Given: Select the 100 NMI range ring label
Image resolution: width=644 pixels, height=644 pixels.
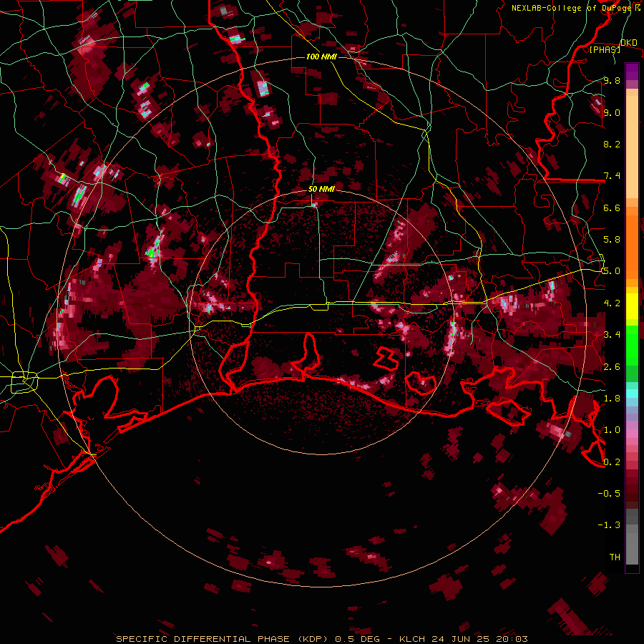Looking at the screenshot, I should (x=321, y=57).
